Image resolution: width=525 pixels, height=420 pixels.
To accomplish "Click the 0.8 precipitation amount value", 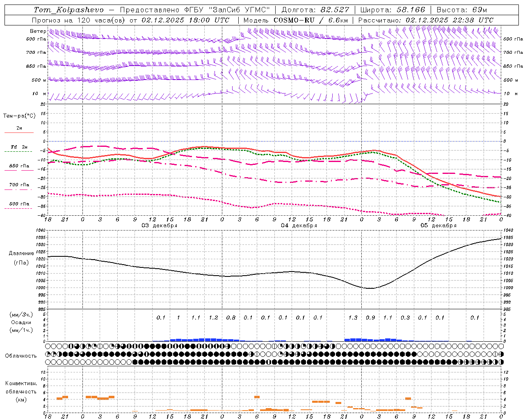I will (231, 317).
